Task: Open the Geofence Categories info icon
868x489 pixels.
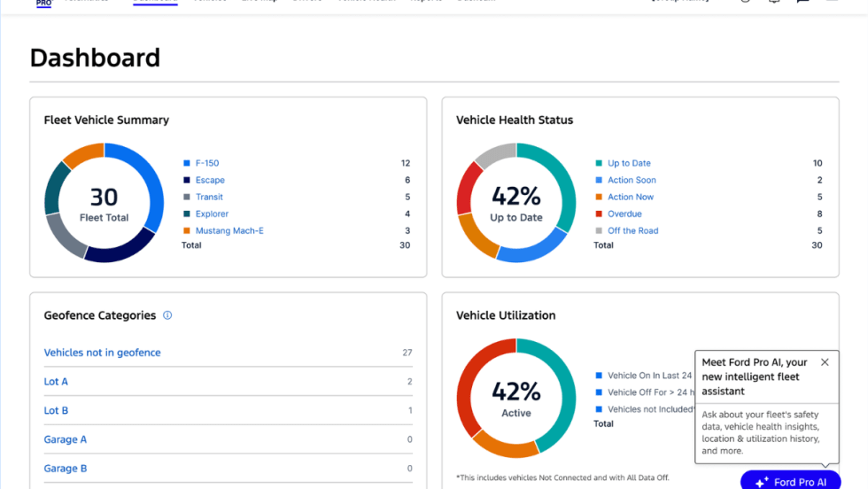Action: [x=167, y=315]
